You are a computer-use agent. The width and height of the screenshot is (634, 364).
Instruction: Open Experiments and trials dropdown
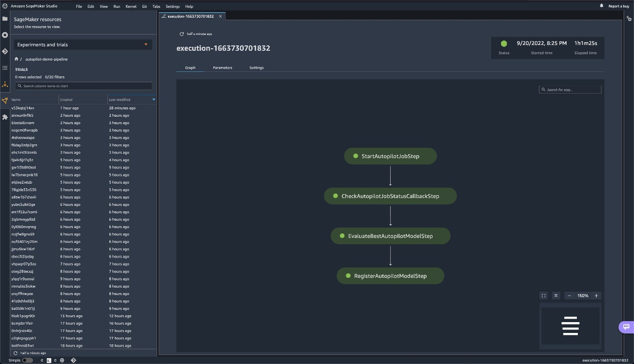[83, 44]
